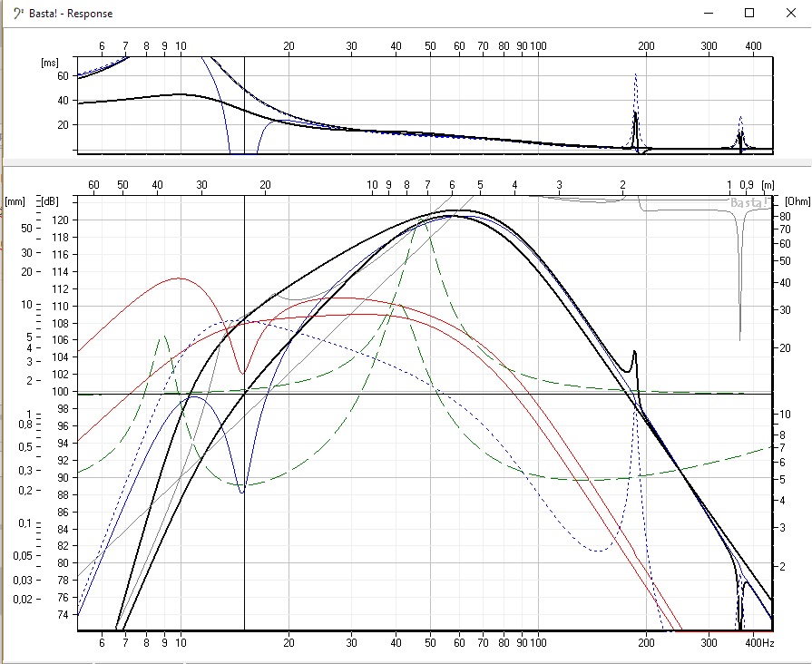Click the [mm] axis unit label
This screenshot has width=812, height=664.
pos(15,201)
